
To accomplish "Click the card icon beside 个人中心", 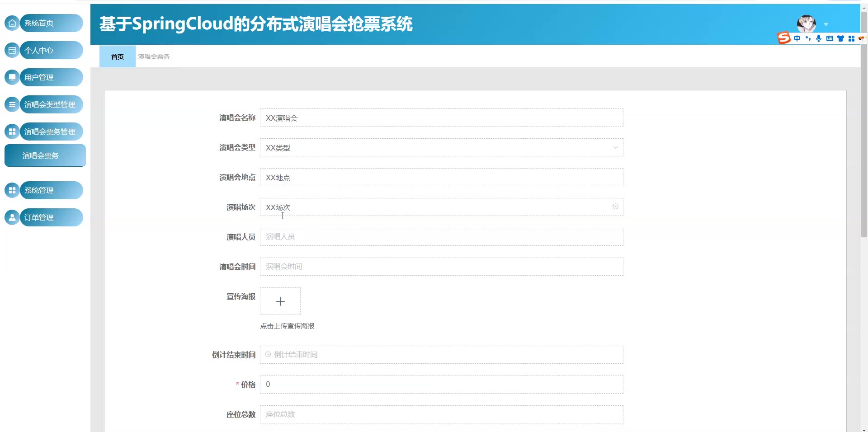I will pos(12,50).
